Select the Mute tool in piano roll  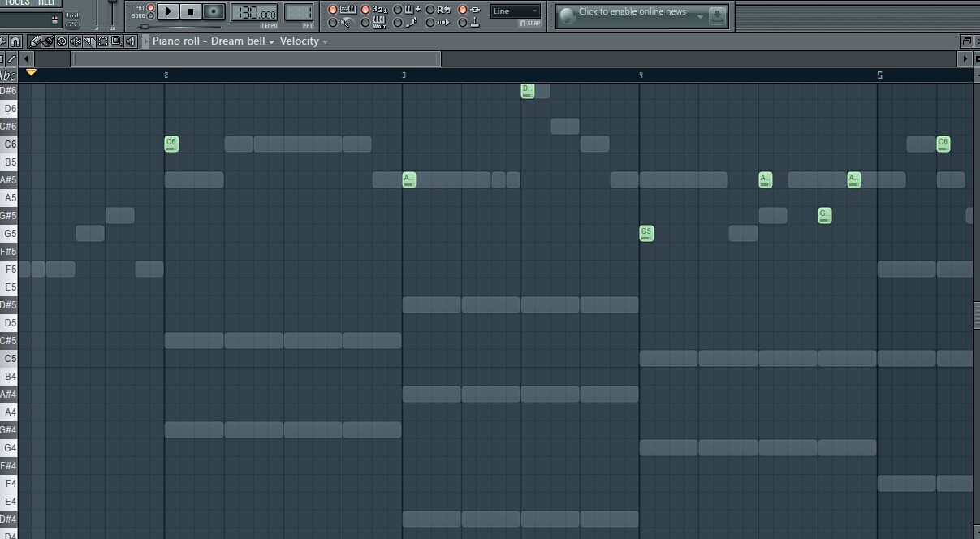coord(76,41)
